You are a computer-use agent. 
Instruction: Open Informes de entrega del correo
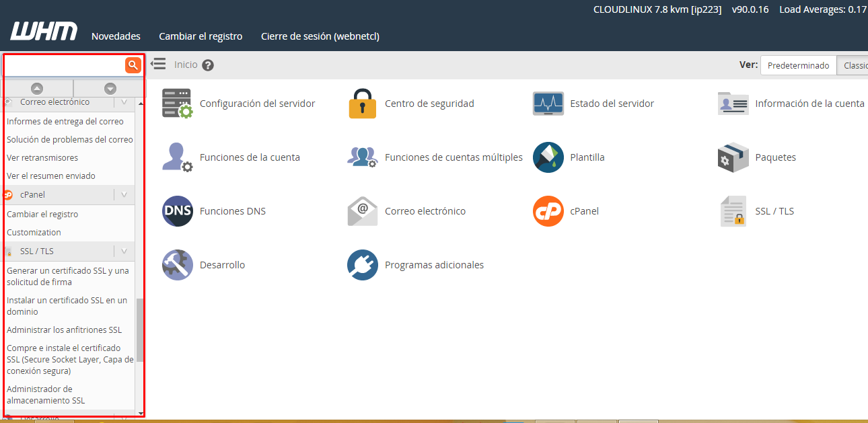click(x=65, y=122)
